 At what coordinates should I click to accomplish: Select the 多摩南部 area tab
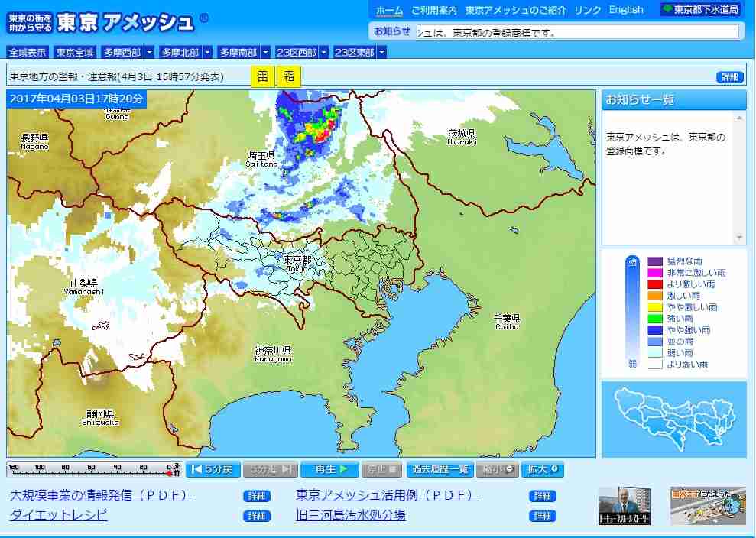tap(238, 52)
